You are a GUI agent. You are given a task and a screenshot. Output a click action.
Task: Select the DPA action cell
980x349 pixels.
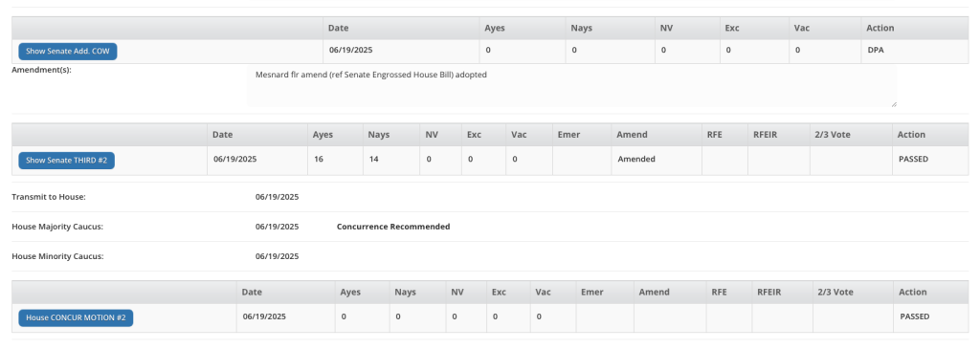pos(876,50)
